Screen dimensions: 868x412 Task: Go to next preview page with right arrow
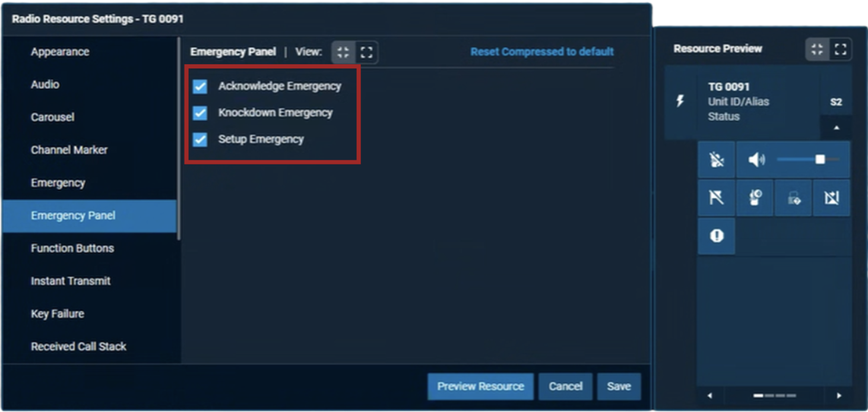[838, 395]
